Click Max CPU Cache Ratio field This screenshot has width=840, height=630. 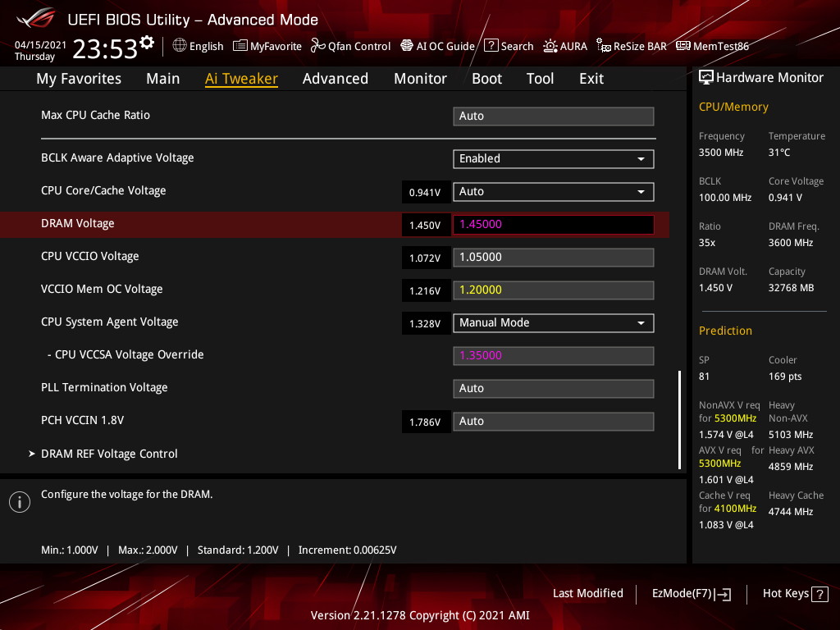point(554,116)
